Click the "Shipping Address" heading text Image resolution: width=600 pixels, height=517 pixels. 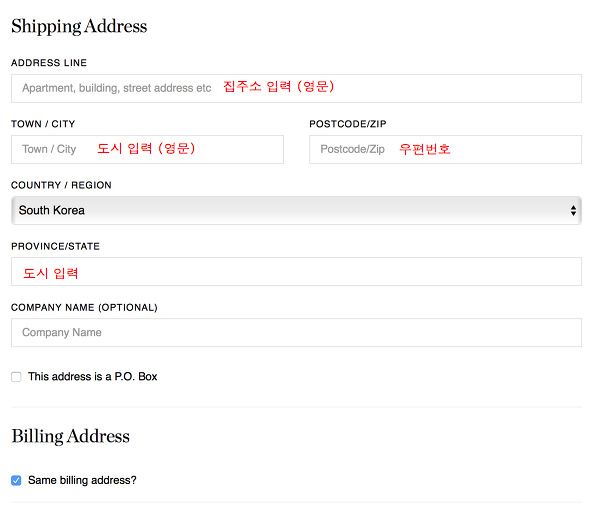point(79,26)
